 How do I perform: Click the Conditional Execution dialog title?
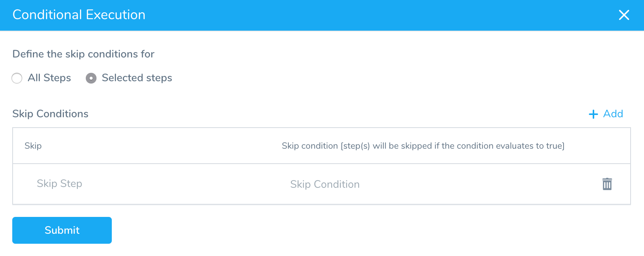(x=79, y=15)
